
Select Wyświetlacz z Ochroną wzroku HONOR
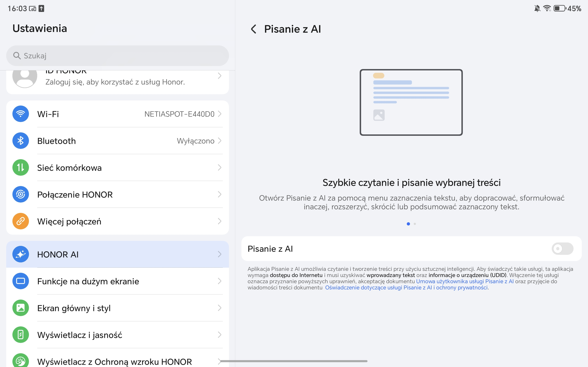[114, 361]
